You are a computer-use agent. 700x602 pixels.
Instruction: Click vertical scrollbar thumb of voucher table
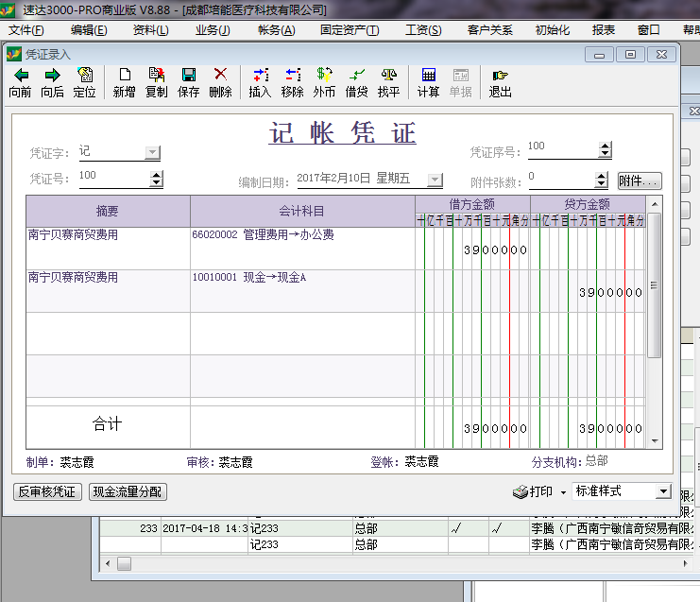[x=655, y=284]
